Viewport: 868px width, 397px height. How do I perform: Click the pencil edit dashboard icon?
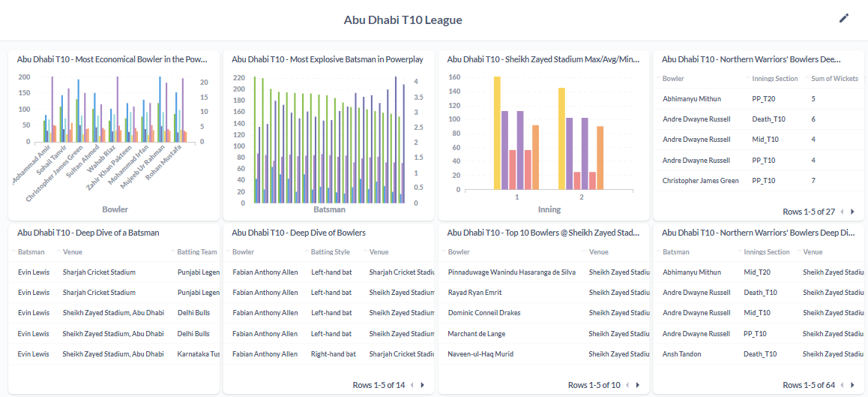click(x=844, y=18)
